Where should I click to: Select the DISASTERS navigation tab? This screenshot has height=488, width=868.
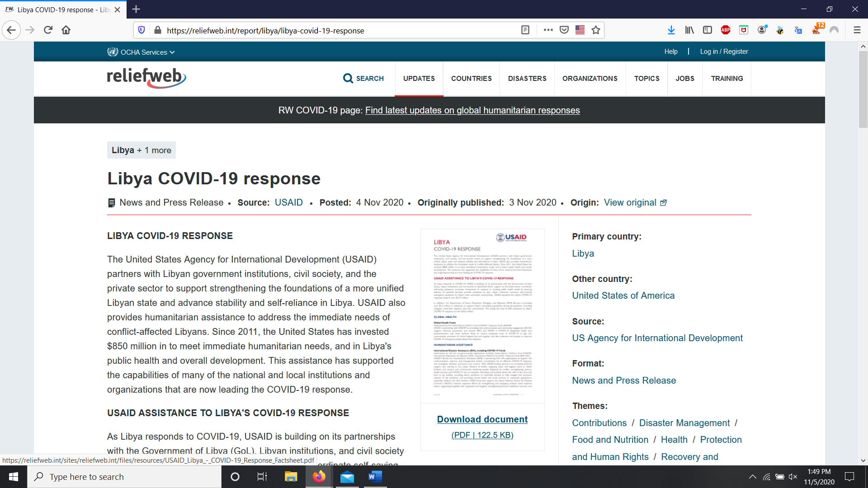[x=527, y=79]
